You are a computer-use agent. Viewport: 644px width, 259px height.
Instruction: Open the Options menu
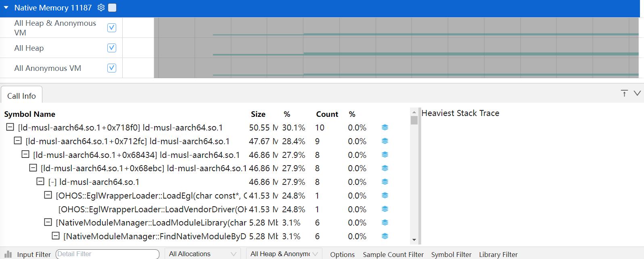point(342,254)
